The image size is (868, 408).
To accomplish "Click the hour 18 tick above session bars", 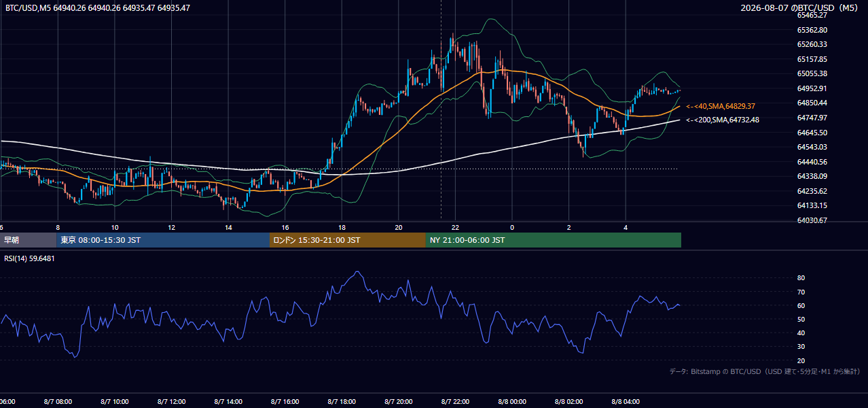I will (342, 227).
